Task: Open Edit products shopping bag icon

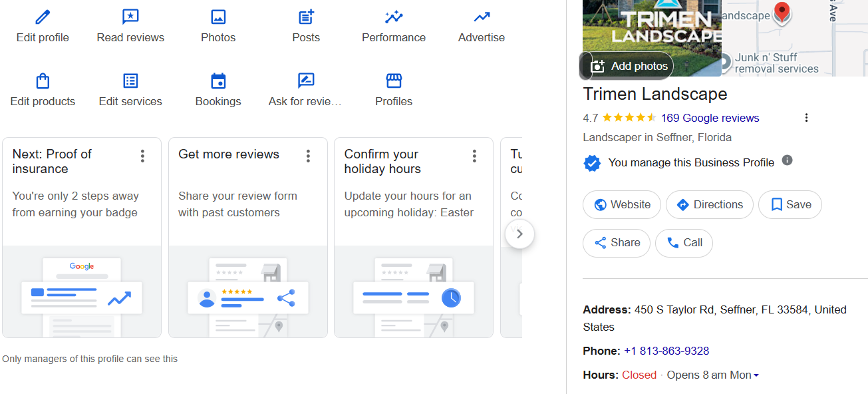Action: pos(43,81)
